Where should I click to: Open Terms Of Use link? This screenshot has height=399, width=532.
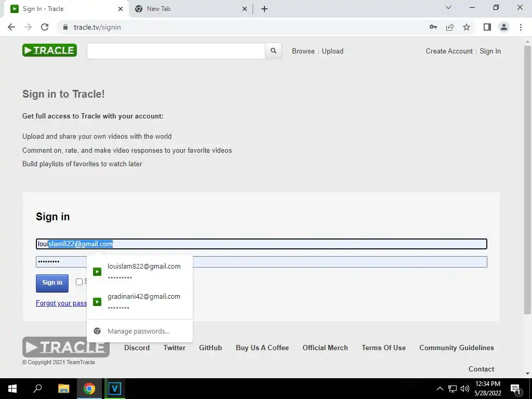point(384,348)
